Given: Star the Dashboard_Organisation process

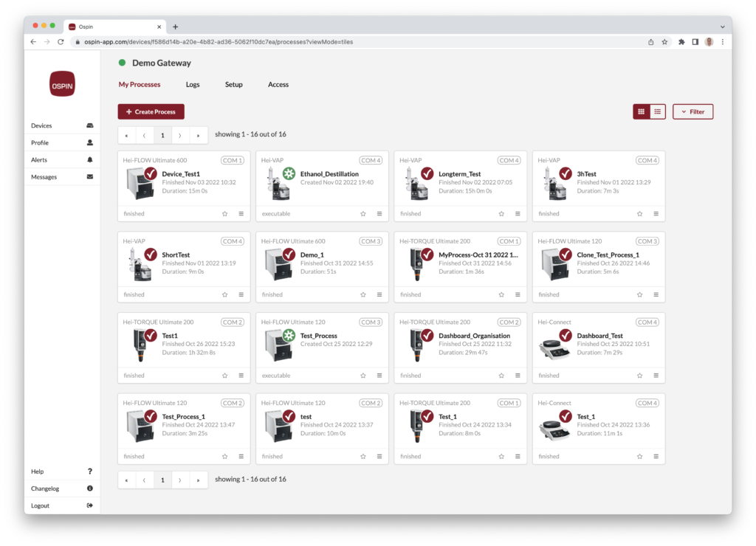Looking at the screenshot, I should 501,376.
